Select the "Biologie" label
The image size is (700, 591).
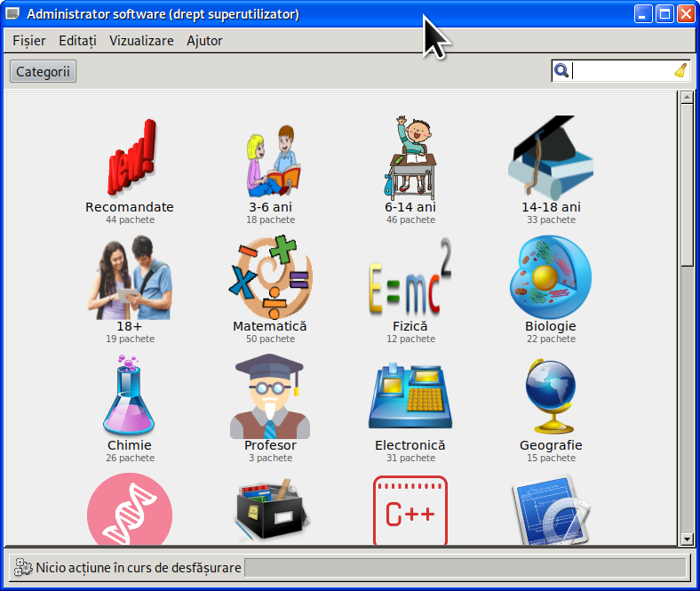(x=551, y=326)
